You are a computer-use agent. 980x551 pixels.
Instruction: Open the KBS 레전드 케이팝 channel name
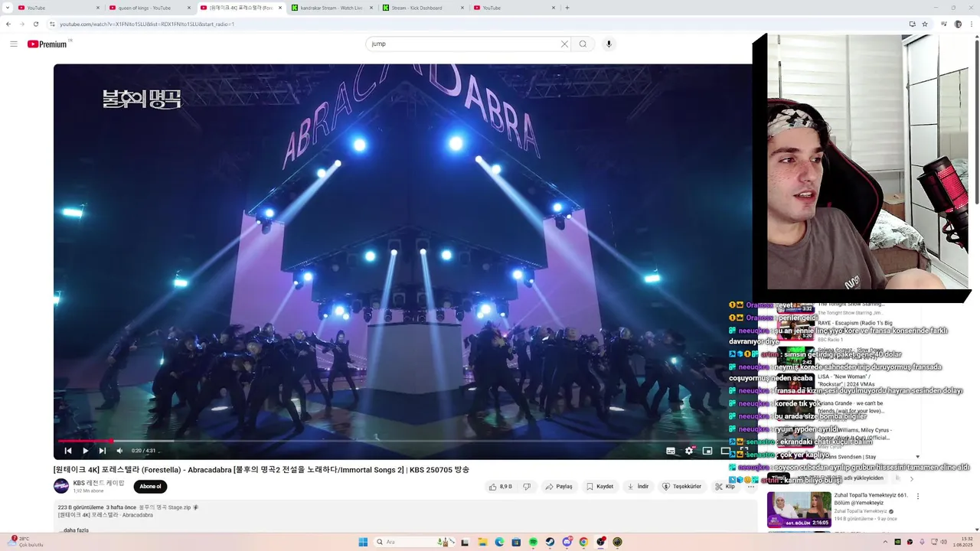click(99, 483)
